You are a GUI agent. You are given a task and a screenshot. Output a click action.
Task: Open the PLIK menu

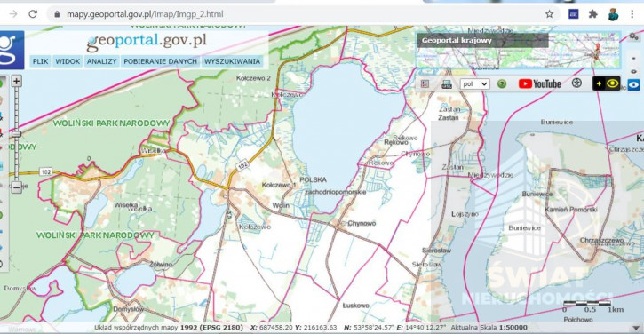[x=40, y=61]
